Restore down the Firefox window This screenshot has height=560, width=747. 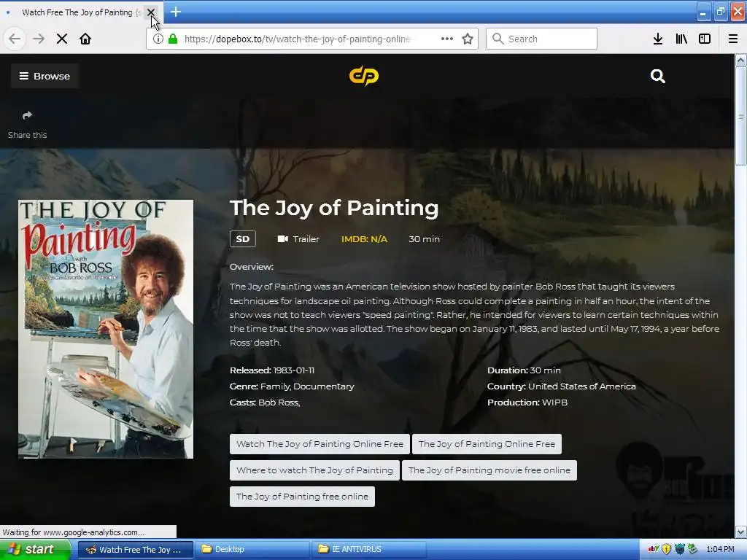(720, 12)
